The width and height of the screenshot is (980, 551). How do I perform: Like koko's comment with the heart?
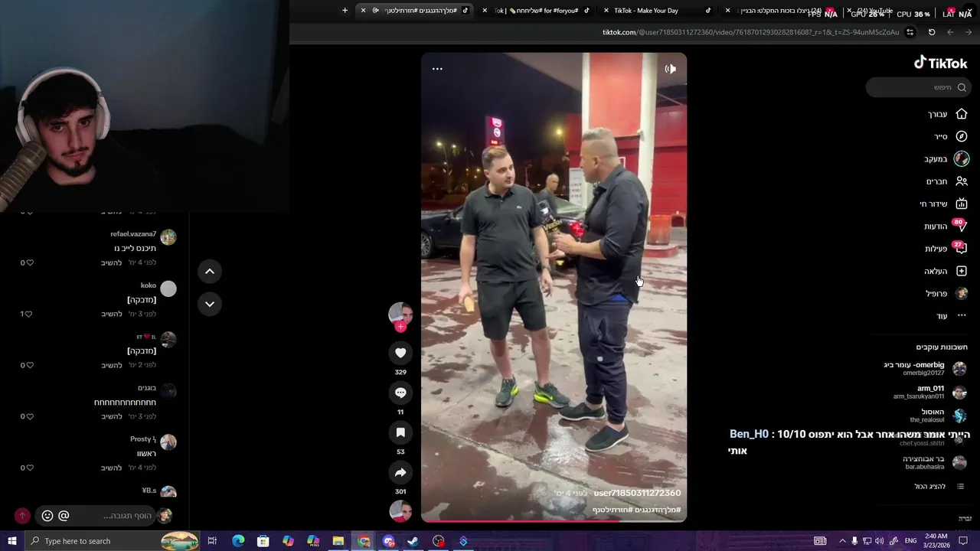[x=27, y=314]
